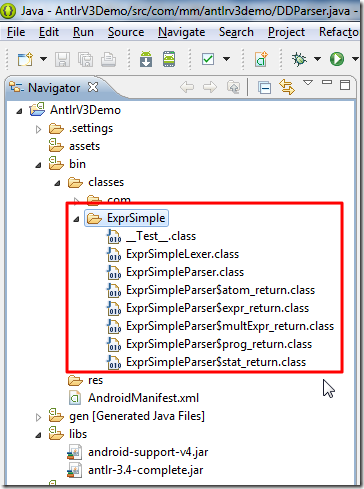Open the Refactor menu
This screenshot has width=364, height=489.
(x=339, y=32)
